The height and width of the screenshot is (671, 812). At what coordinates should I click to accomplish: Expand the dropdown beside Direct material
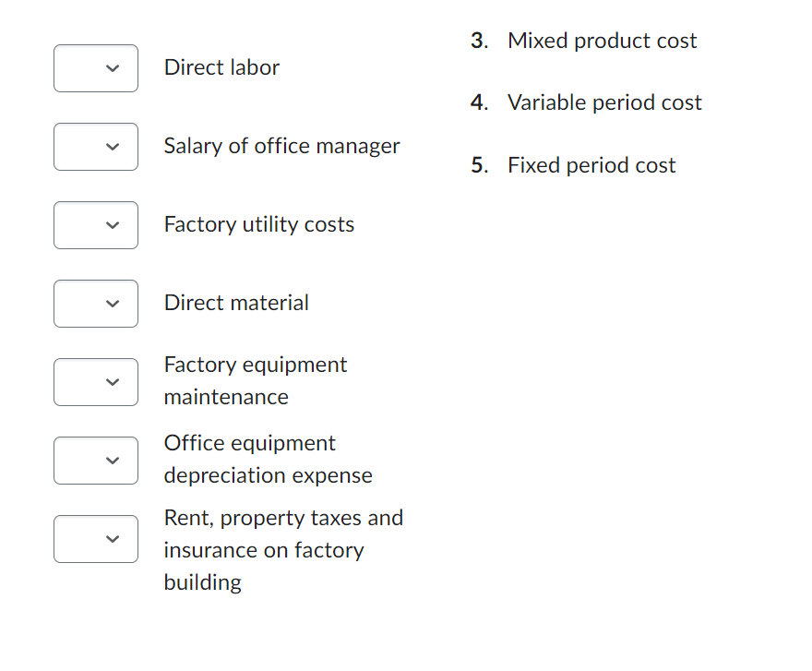point(96,304)
